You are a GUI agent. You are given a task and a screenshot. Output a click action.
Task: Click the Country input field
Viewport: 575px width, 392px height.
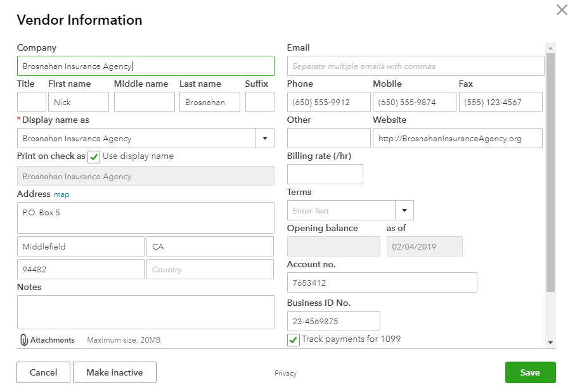[x=210, y=269]
